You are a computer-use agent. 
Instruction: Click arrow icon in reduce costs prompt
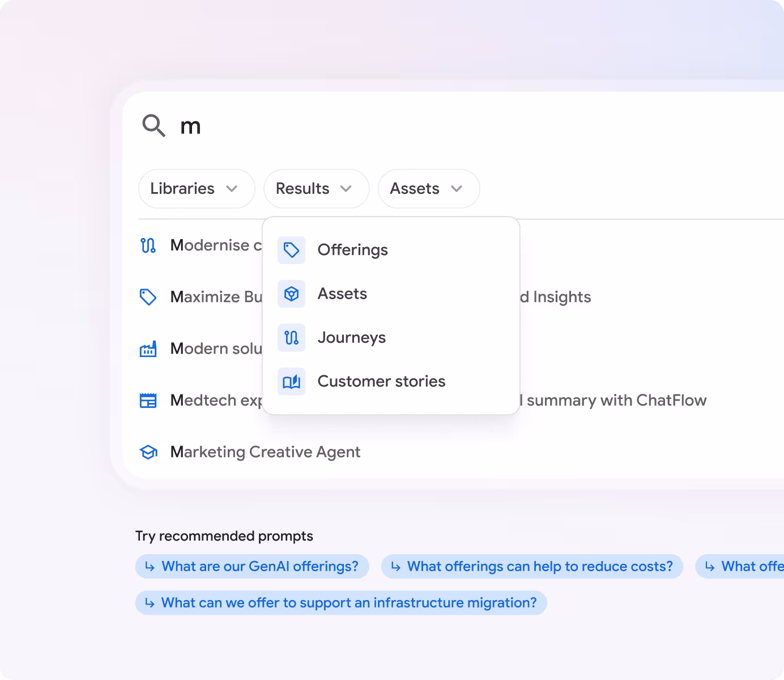point(395,567)
